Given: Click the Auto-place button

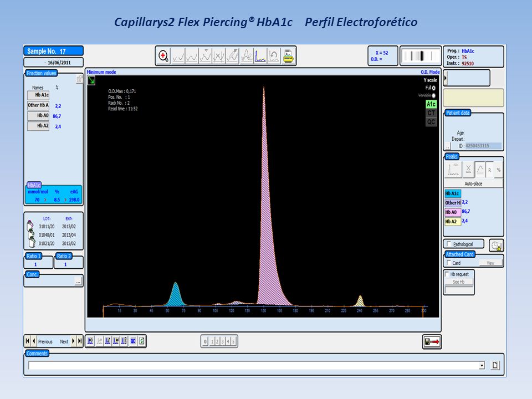Looking at the screenshot, I should [473, 183].
